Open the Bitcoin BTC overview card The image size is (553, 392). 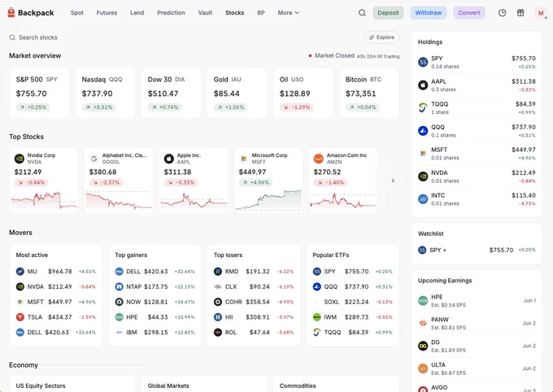click(369, 94)
